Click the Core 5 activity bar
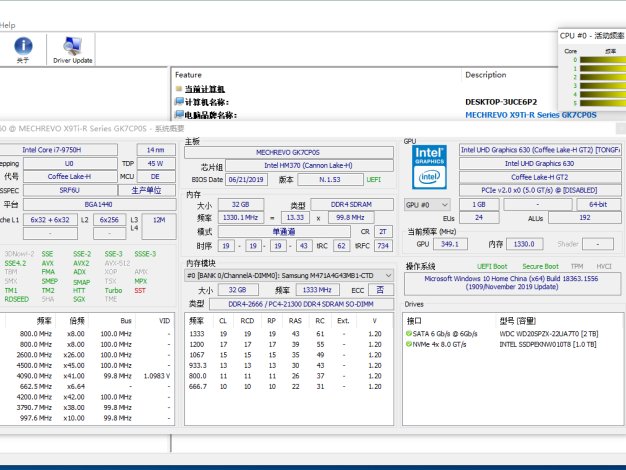Screen dimensions: 626x470 603,103
